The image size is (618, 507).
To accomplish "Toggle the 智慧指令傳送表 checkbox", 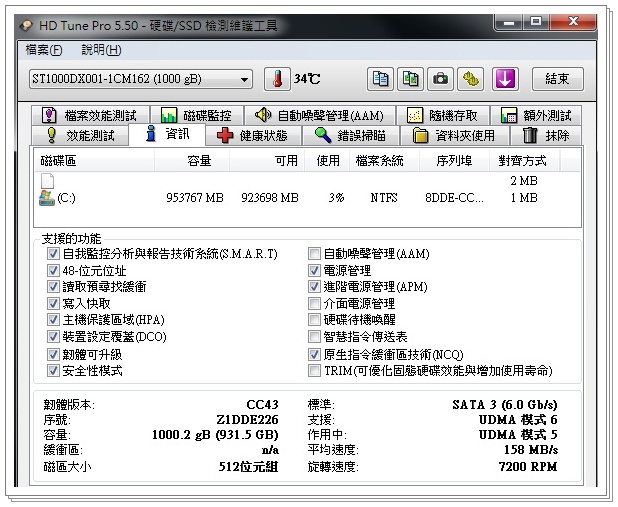I will (x=314, y=337).
